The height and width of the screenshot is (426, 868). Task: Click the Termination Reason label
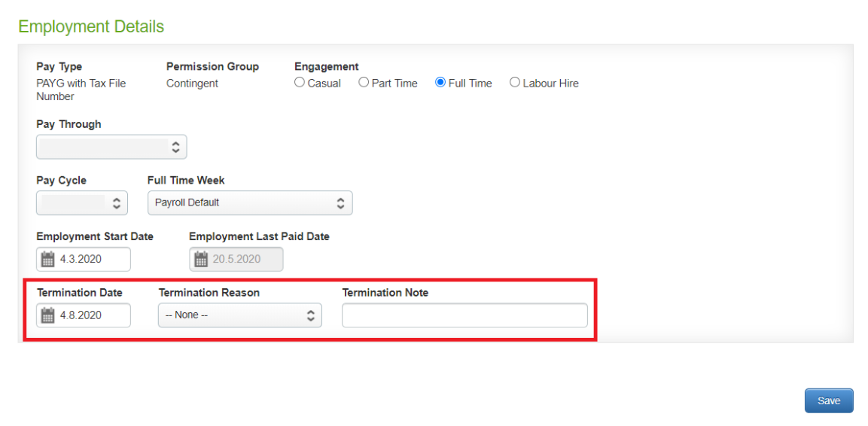coord(209,293)
